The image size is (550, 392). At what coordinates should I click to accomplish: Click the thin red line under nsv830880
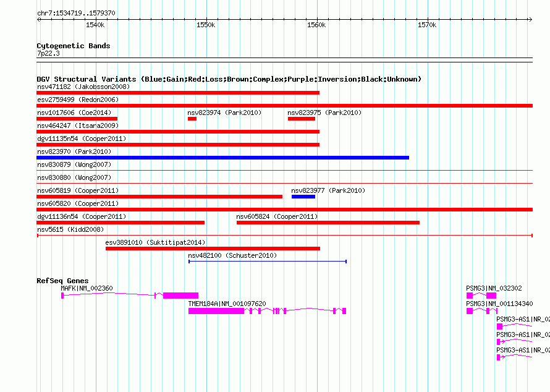click(284, 183)
